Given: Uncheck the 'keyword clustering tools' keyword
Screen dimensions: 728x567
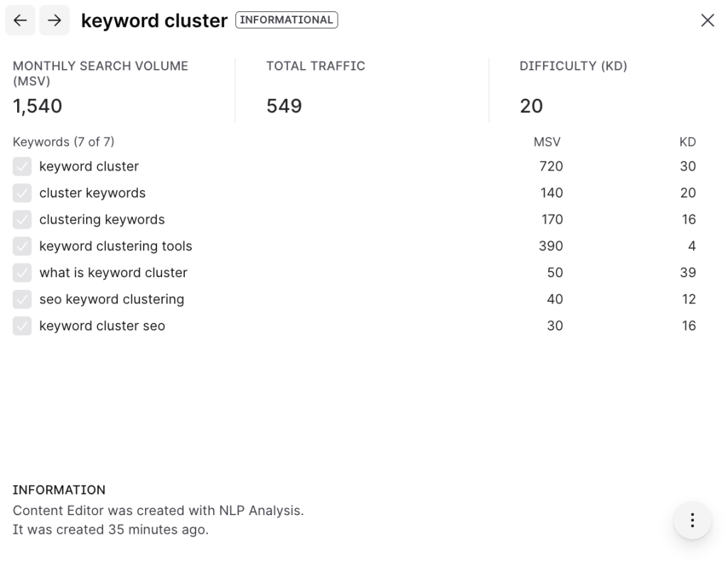Looking at the screenshot, I should tap(22, 247).
